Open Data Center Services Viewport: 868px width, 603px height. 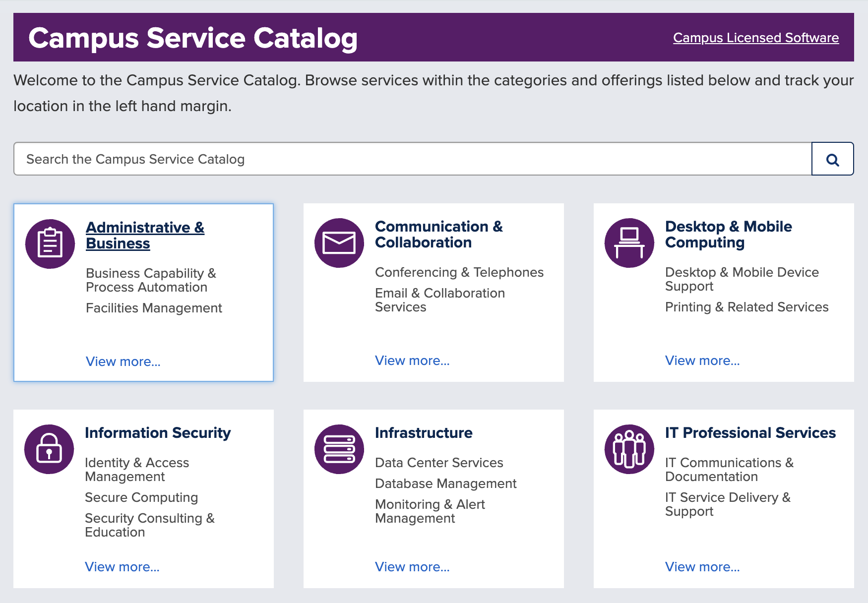(439, 463)
